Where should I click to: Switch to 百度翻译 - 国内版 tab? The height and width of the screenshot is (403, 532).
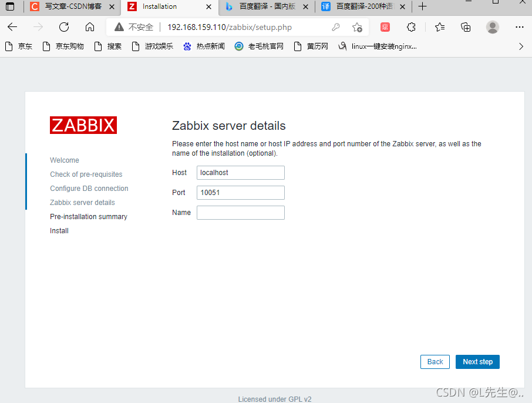pyautogui.click(x=267, y=6)
